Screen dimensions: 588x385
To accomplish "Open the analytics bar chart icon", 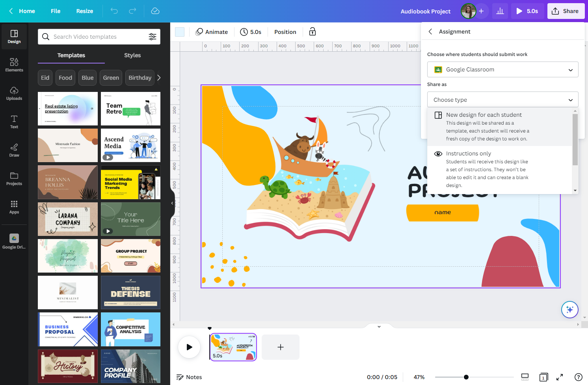I will tap(500, 11).
